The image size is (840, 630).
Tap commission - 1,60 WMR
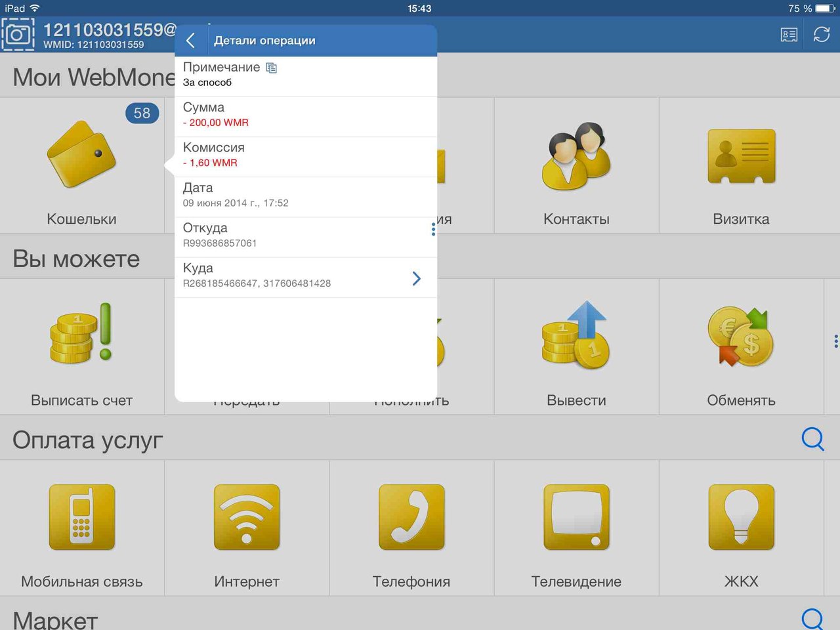[x=210, y=163]
